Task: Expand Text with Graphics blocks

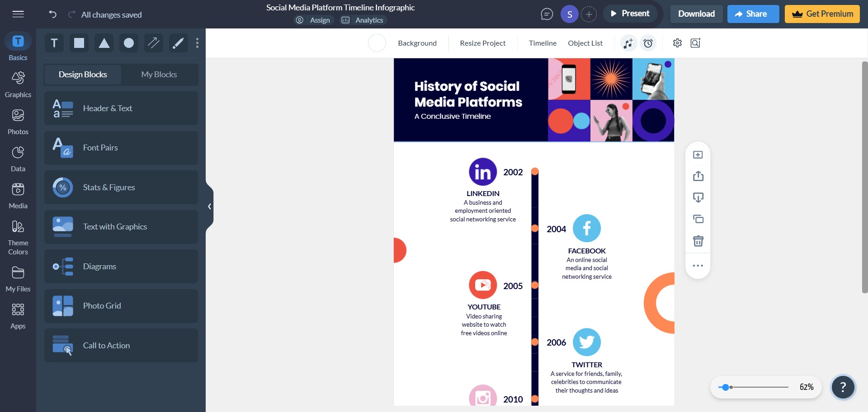Action: click(121, 227)
